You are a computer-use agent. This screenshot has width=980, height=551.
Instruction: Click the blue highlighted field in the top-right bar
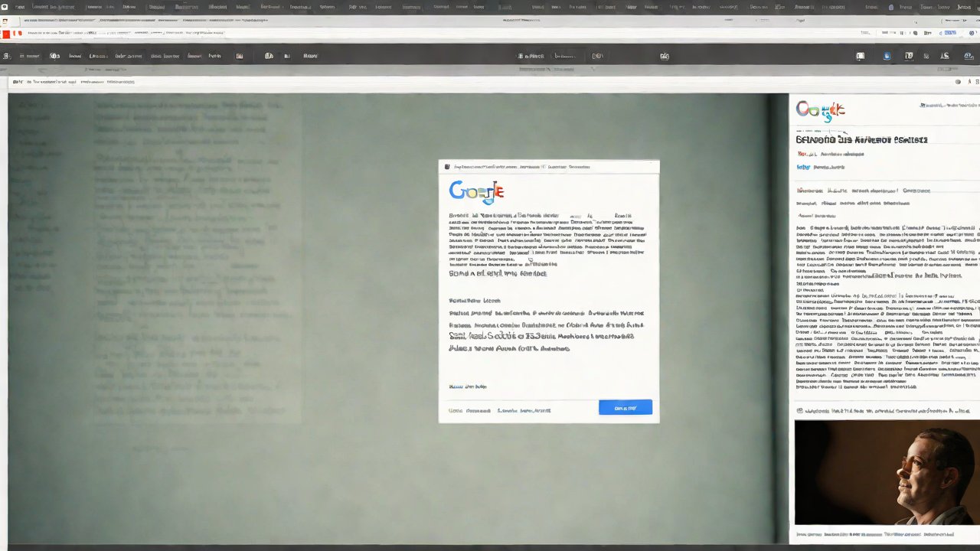949,34
